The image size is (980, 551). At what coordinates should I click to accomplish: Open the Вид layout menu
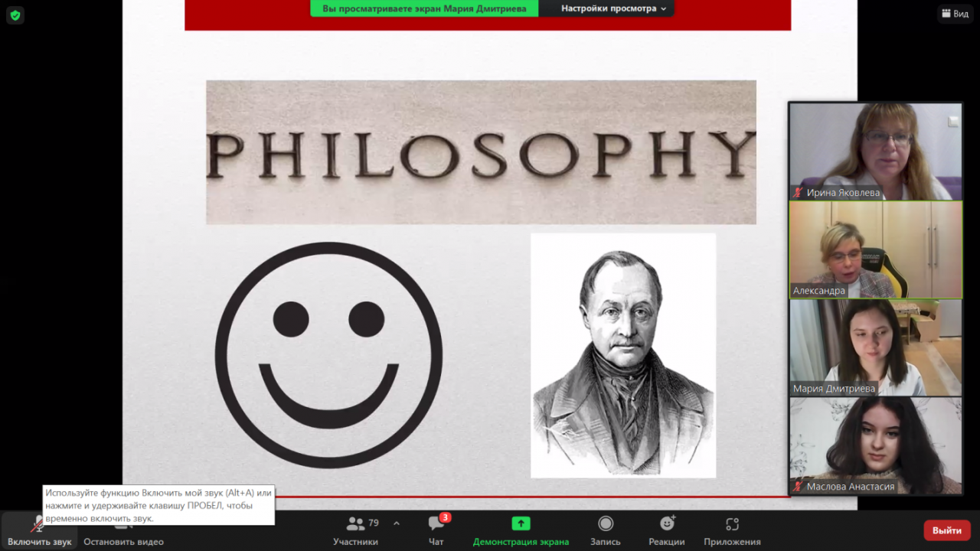coord(954,14)
